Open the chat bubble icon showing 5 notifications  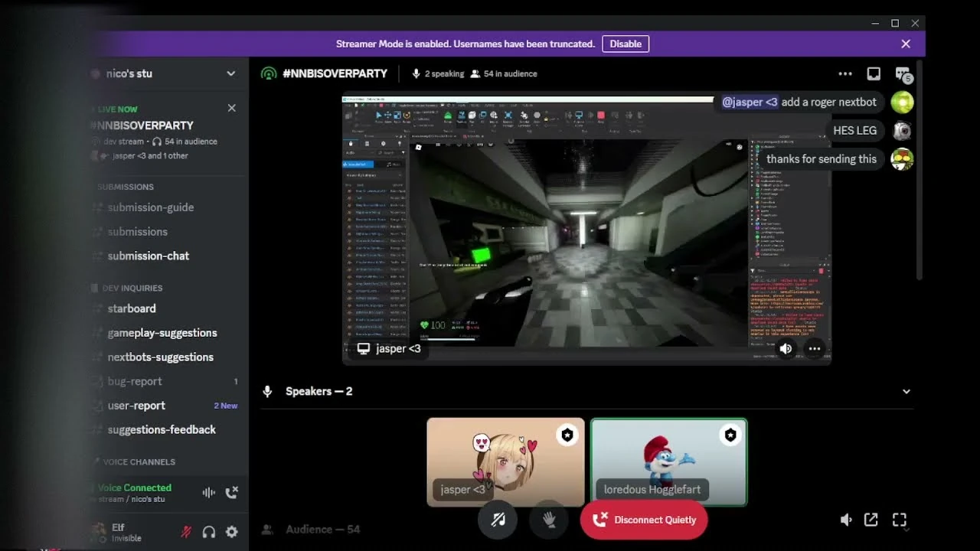point(902,73)
